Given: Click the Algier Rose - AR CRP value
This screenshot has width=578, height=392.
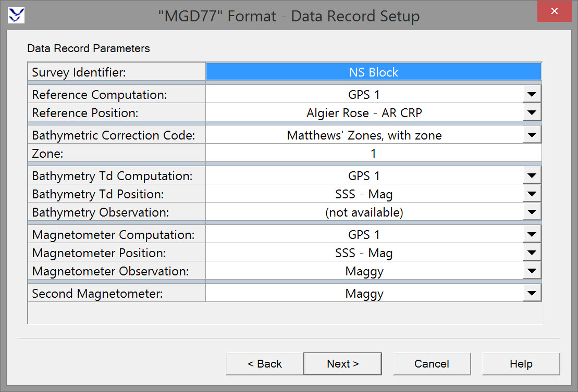Looking at the screenshot, I should tap(364, 112).
